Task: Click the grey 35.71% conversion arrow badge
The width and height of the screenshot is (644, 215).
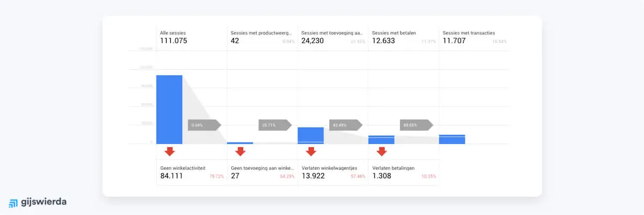Action: pos(275,125)
